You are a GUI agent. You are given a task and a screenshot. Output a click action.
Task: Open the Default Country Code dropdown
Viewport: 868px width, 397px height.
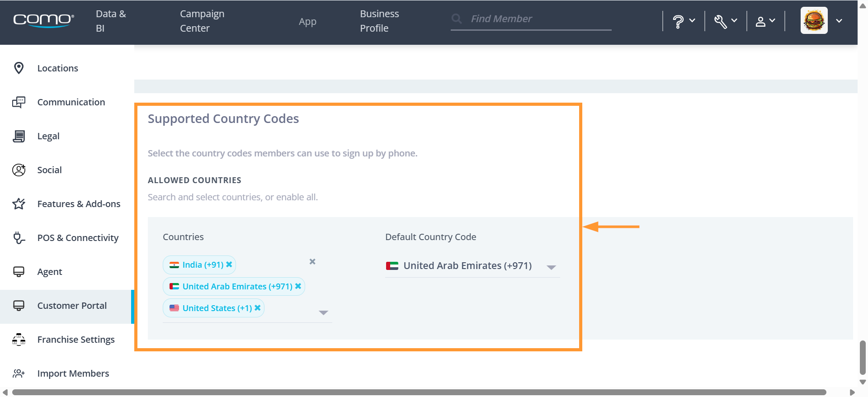click(472, 266)
